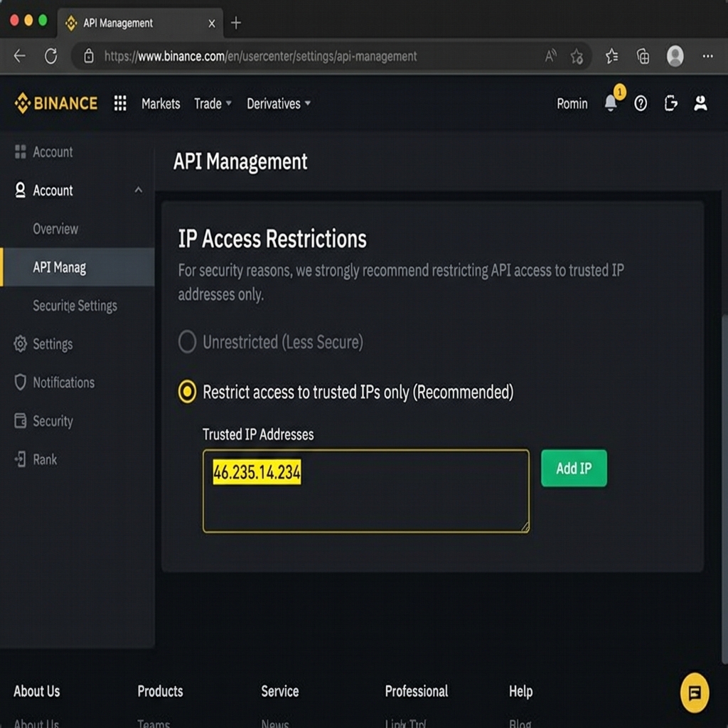The height and width of the screenshot is (728, 728).
Task: Expand the Trade dropdown menu
Action: [213, 104]
